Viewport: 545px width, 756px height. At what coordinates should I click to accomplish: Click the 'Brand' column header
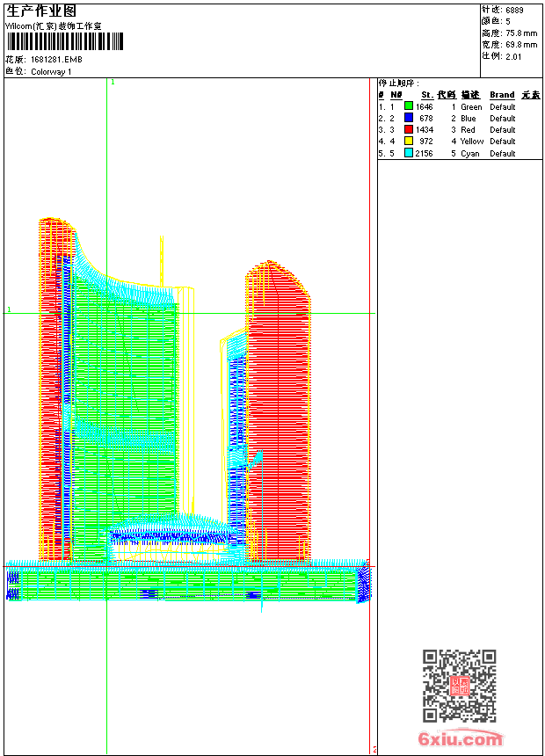pyautogui.click(x=502, y=95)
